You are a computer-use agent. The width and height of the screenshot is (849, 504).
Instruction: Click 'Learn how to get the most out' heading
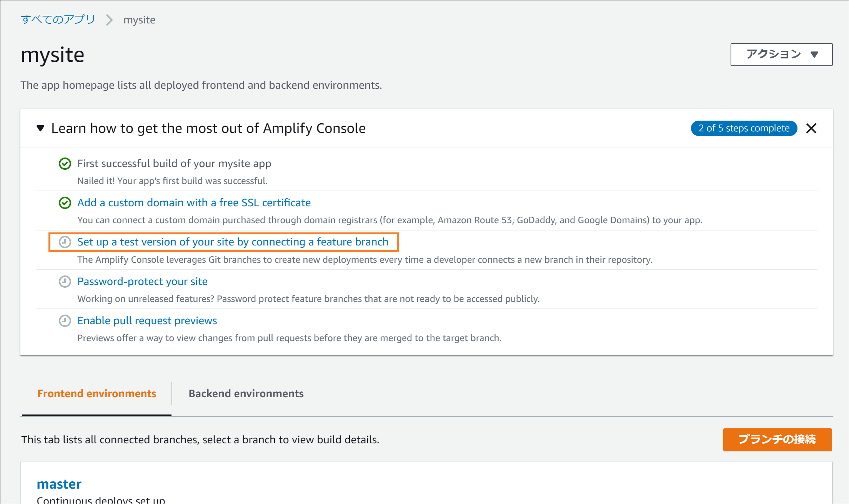[x=208, y=128]
